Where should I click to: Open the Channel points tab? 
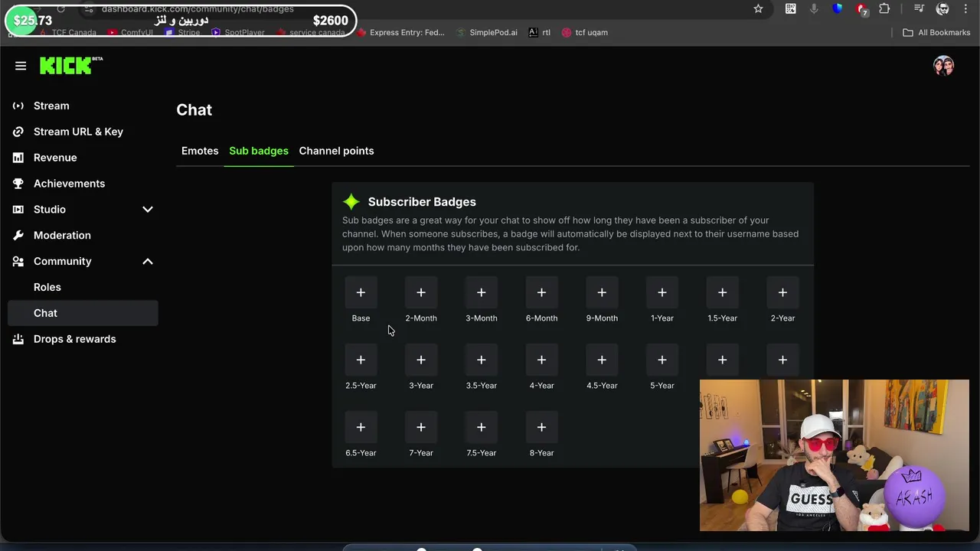pos(336,151)
